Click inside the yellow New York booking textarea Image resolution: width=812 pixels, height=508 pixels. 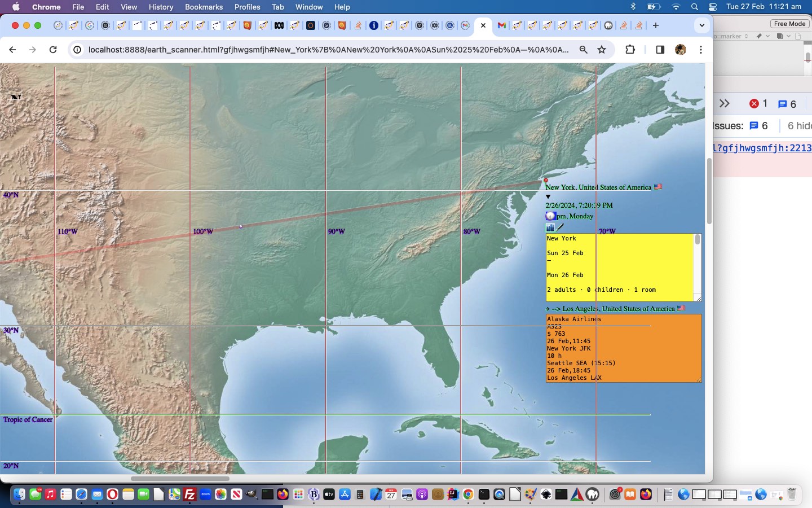point(619,268)
